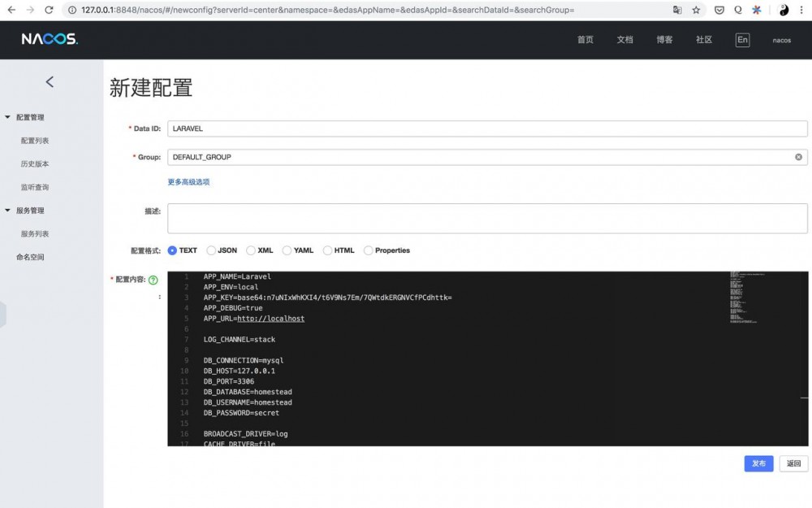Clear the Group field using the X icon
Screen dimensions: 812x508
coord(797,157)
